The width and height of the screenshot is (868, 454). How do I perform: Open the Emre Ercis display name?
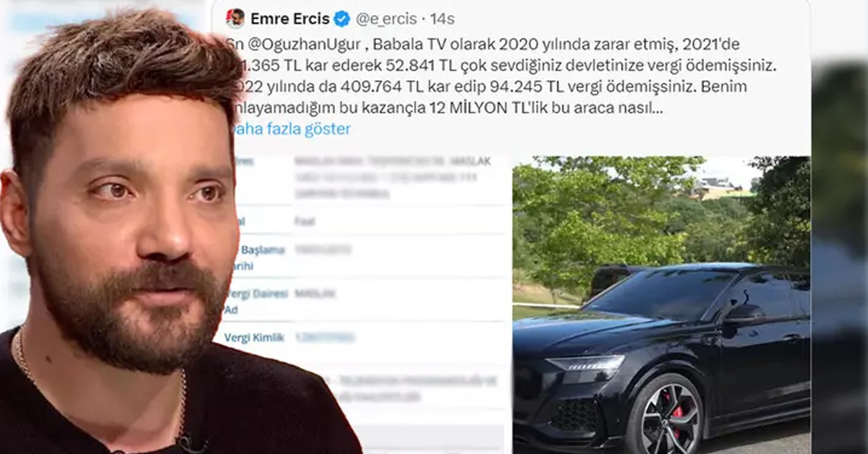pos(291,19)
